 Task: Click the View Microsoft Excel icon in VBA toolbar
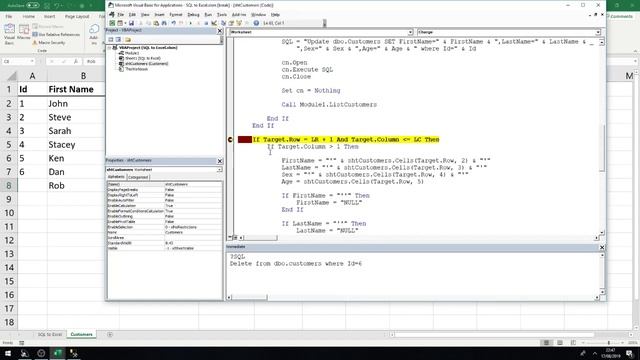pos(112,23)
